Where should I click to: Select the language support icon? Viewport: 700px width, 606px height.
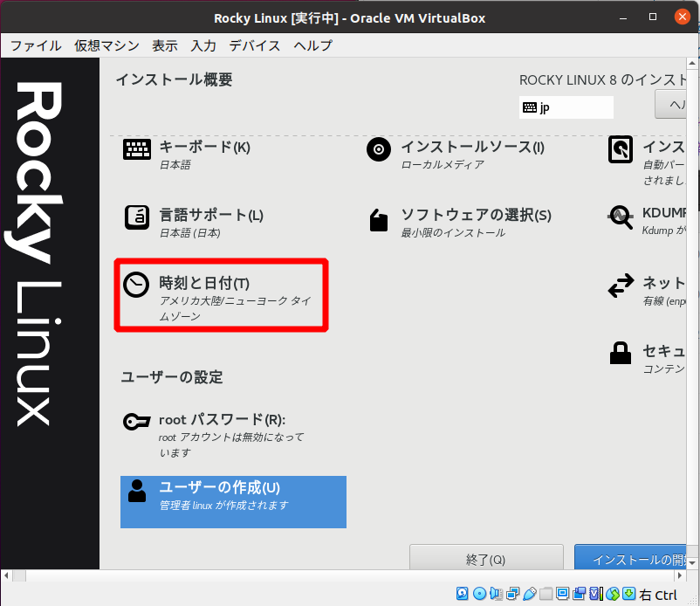pos(137,217)
